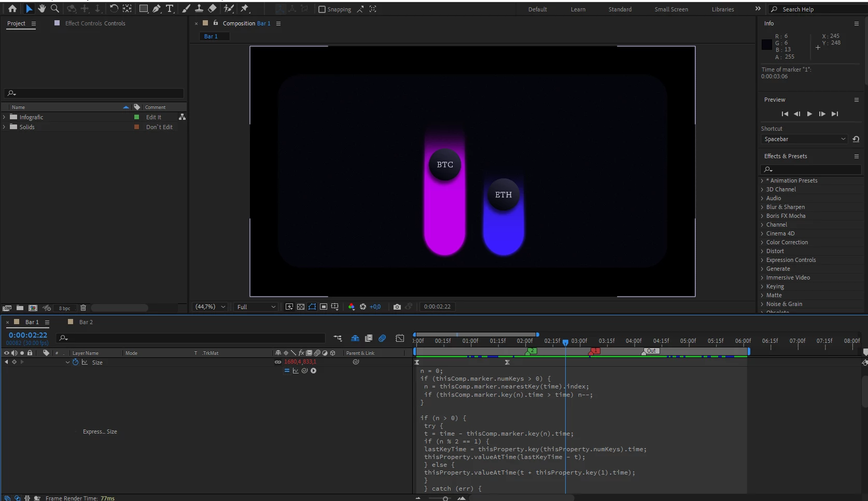Expand the Infografic folder
This screenshot has width=868, height=501.
coord(5,117)
